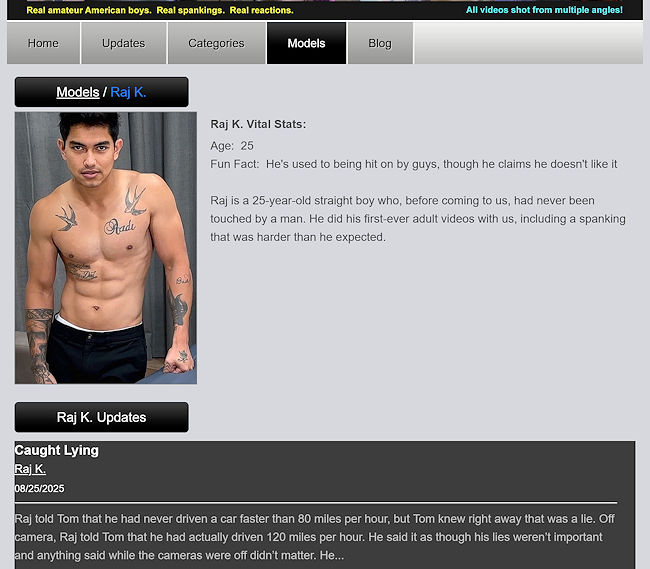The height and width of the screenshot is (569, 650).
Task: Open Raj K.'s profile photo
Action: pos(106,248)
